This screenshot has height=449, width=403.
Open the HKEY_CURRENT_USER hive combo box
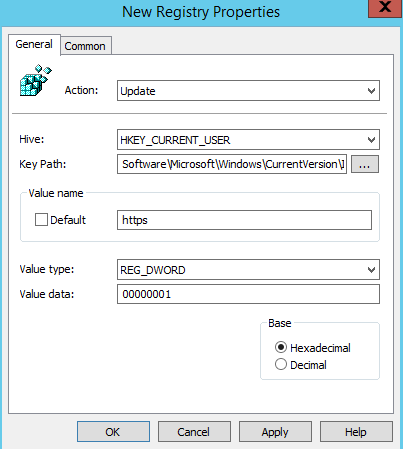tap(248, 140)
